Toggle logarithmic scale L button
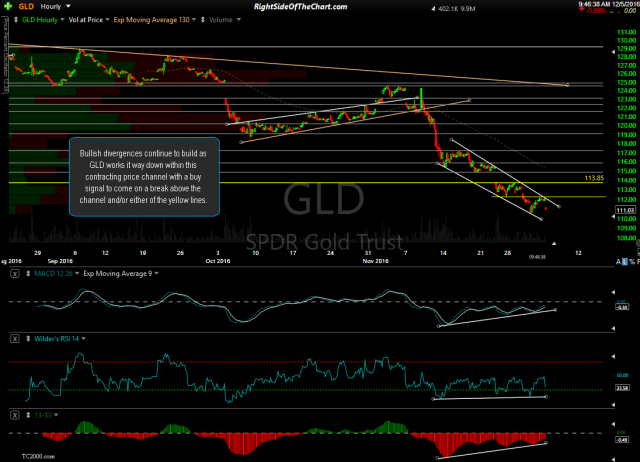The height and width of the screenshot is (462, 640). (625, 262)
